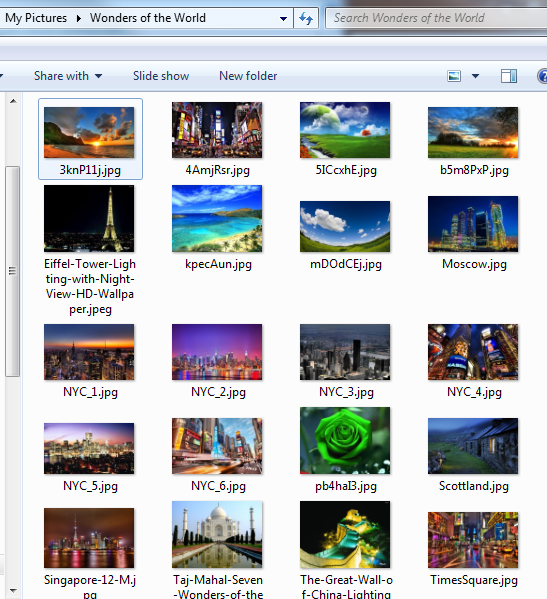
Task: Select the NYC_6.jpg thumbnail
Action: [x=217, y=446]
